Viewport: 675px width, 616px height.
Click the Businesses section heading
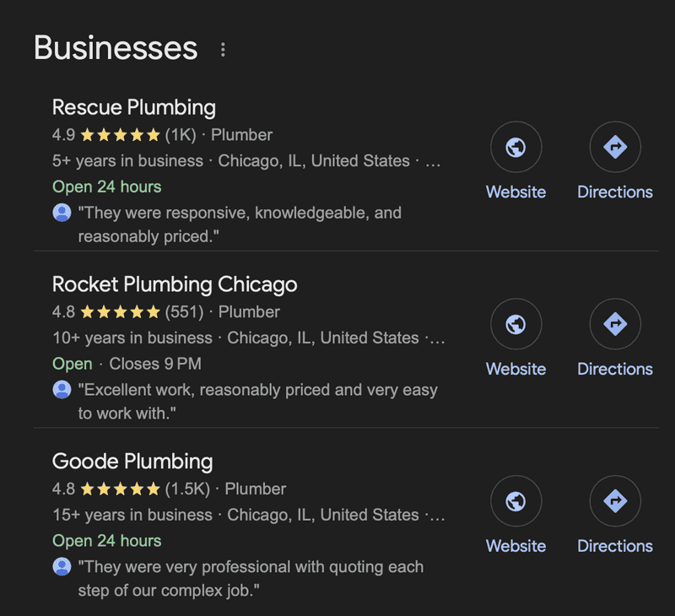tap(116, 48)
